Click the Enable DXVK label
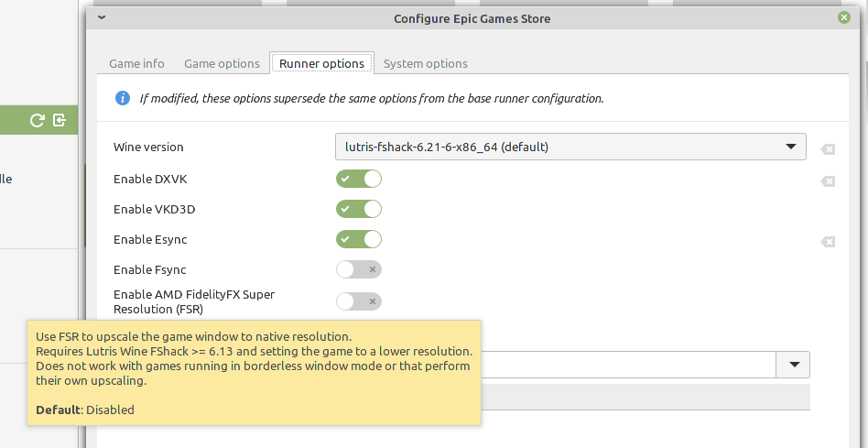868x448 pixels. pos(150,179)
